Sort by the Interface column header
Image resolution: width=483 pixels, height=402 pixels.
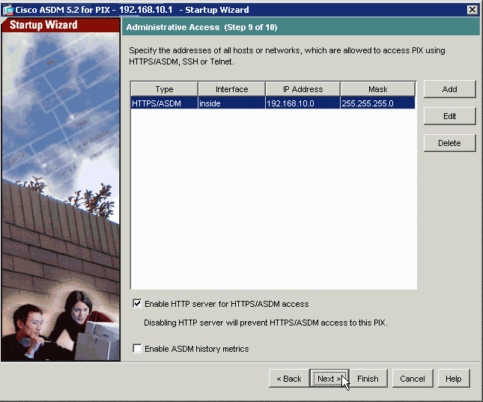(232, 89)
